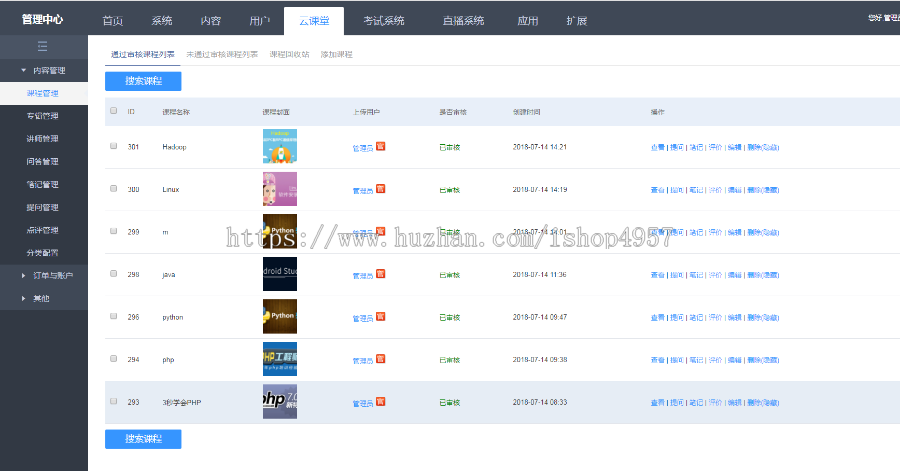Click 编辑 link in the Hadoop row
900x471 pixels.
click(x=734, y=147)
